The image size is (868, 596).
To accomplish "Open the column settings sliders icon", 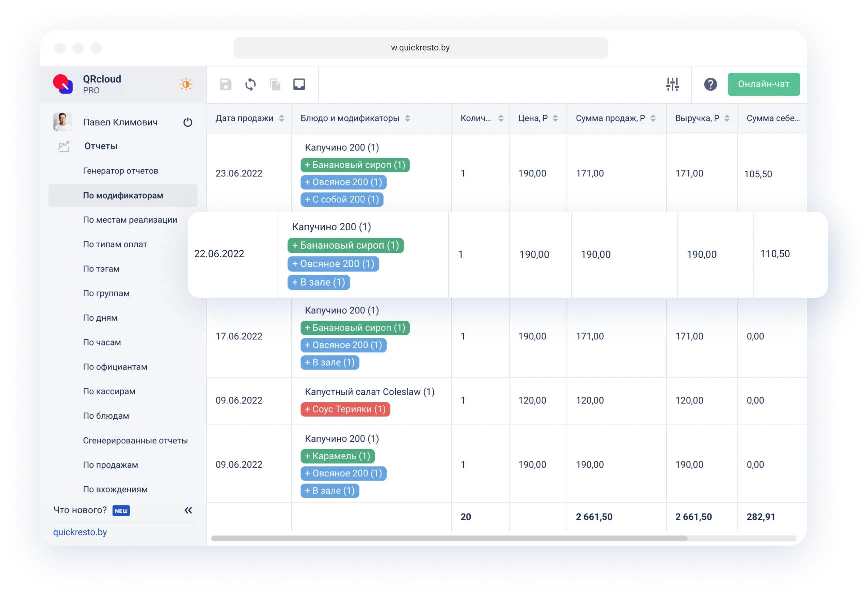I will [x=672, y=84].
